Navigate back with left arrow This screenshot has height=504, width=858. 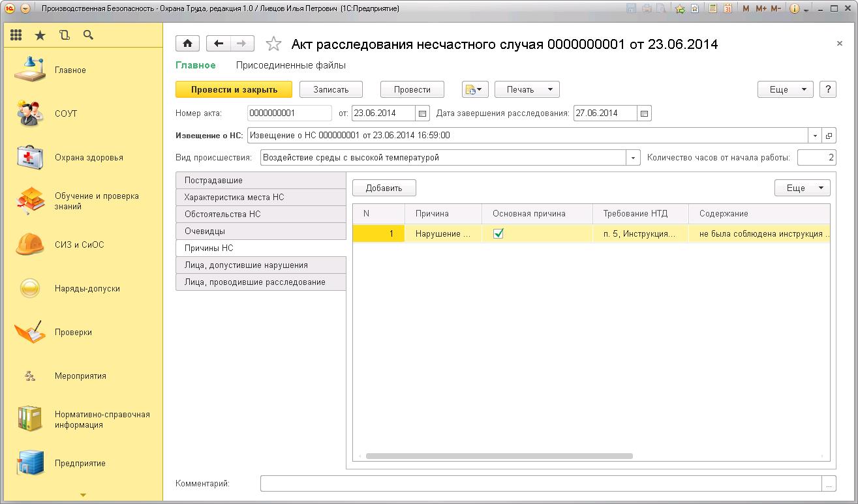pyautogui.click(x=219, y=44)
